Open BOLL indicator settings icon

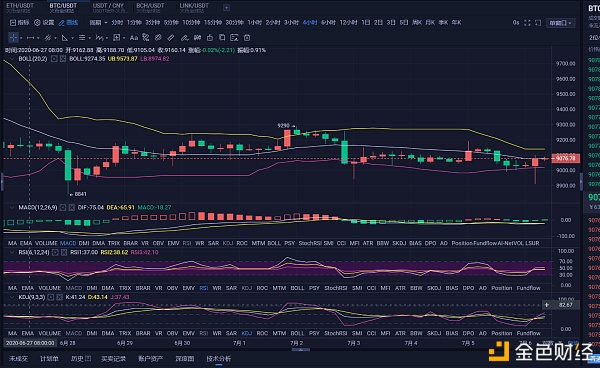tap(54, 59)
